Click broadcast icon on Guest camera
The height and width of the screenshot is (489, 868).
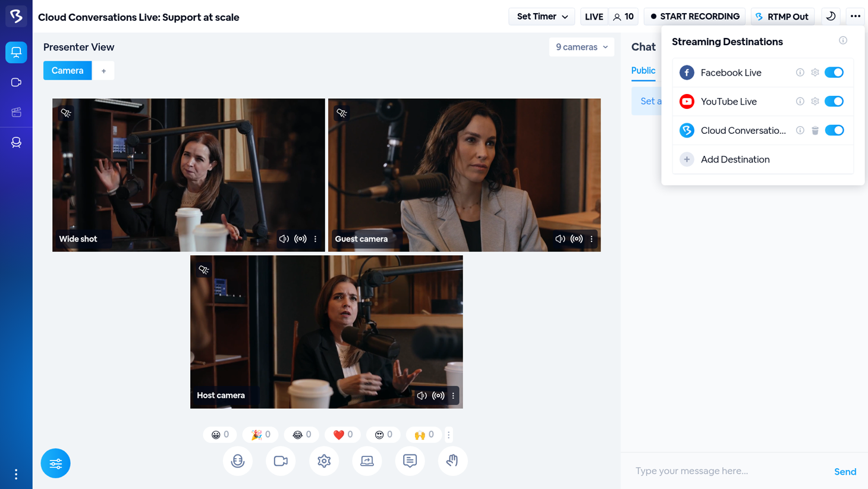(576, 239)
